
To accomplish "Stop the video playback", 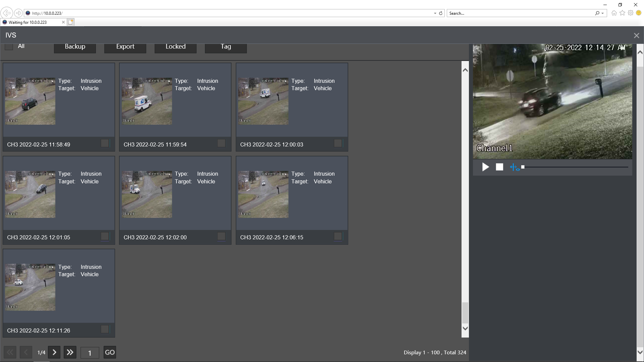I will click(x=499, y=167).
